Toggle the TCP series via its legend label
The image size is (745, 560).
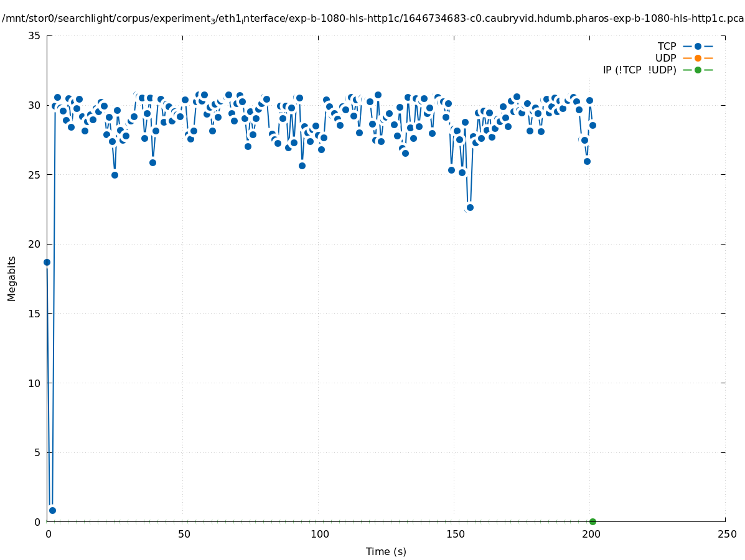click(x=667, y=46)
